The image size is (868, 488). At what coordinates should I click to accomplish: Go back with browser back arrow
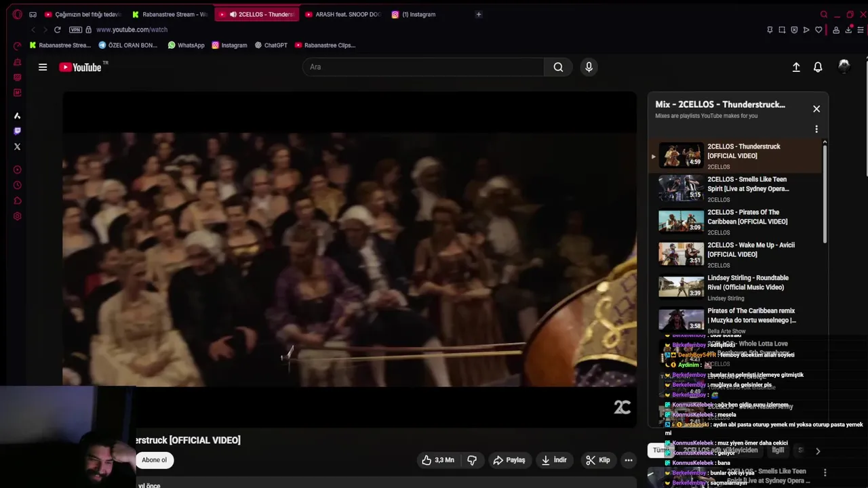[33, 30]
